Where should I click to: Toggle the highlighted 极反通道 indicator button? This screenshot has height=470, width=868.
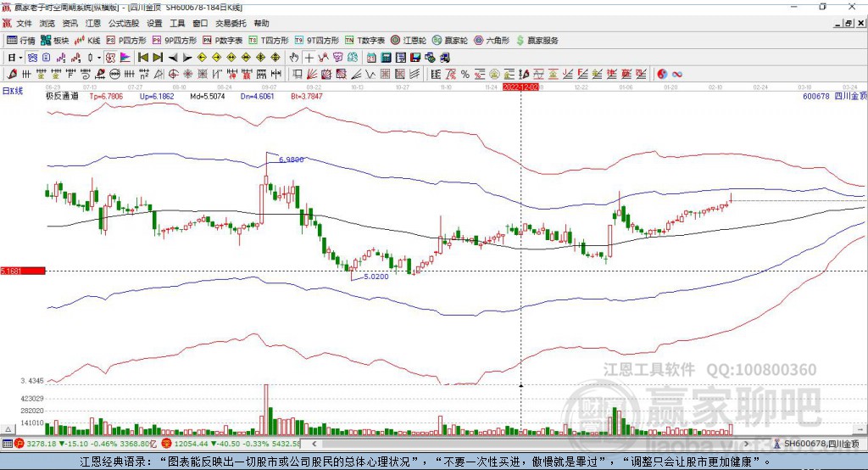pos(110,58)
